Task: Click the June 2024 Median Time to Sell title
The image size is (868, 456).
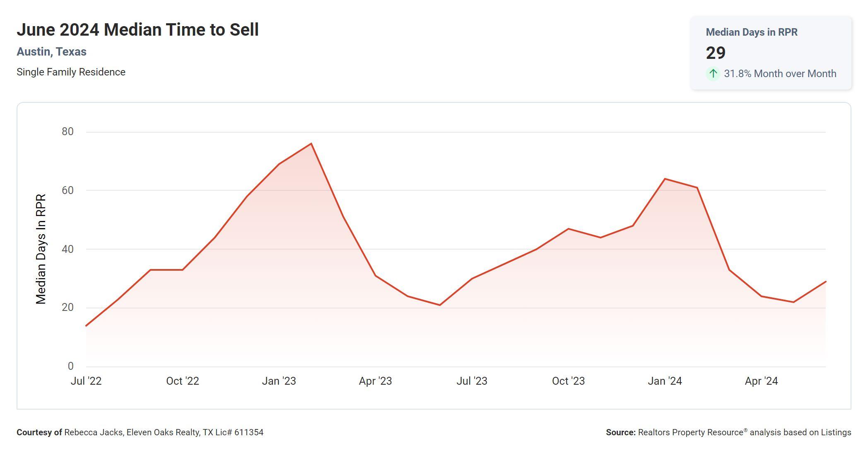Action: [x=137, y=30]
